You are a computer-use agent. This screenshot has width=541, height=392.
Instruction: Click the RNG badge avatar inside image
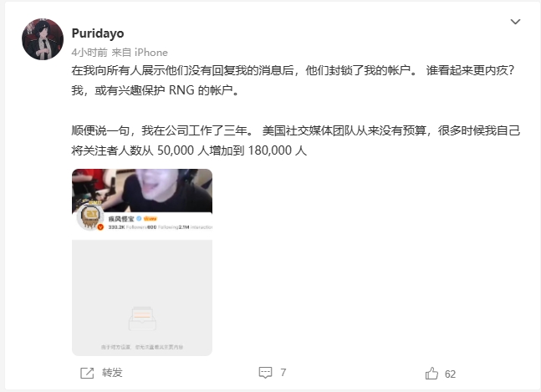[90, 216]
